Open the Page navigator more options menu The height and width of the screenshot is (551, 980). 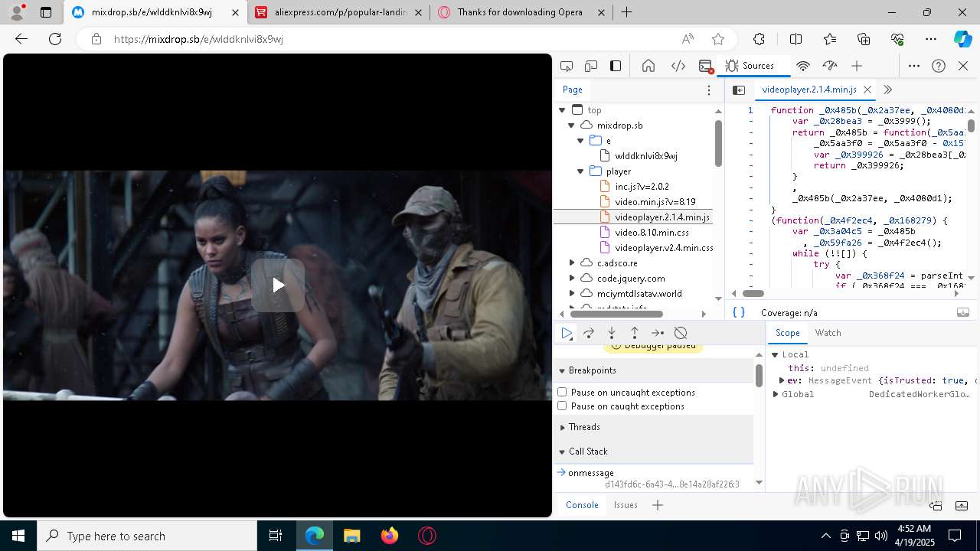point(709,90)
